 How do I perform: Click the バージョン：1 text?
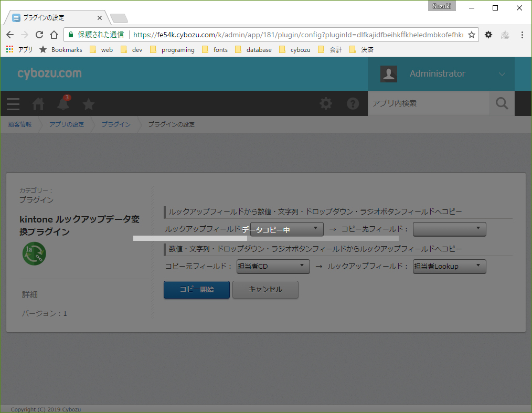pyautogui.click(x=45, y=313)
